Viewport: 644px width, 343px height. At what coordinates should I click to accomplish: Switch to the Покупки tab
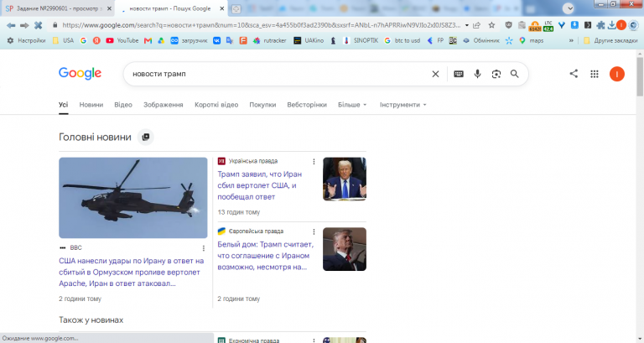click(262, 105)
